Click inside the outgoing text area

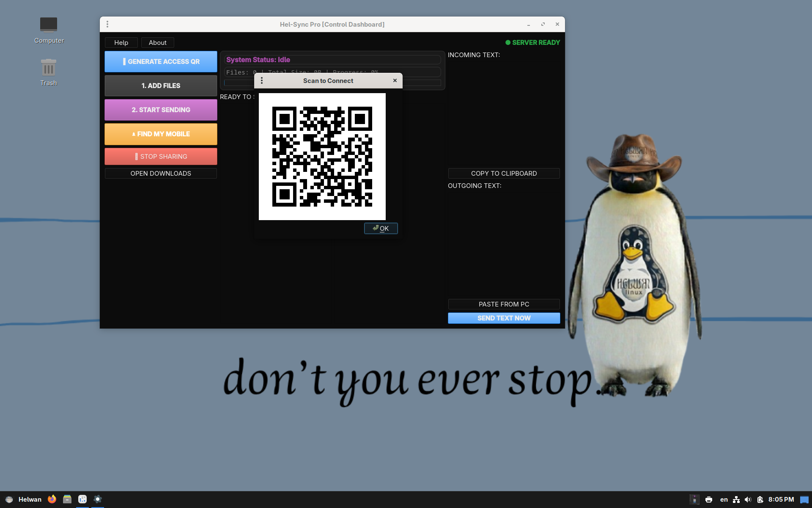pos(504,244)
